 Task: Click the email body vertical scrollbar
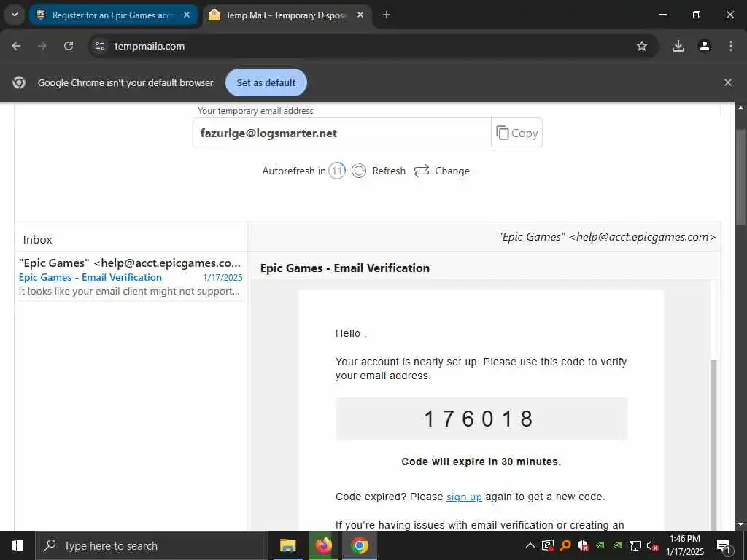pyautogui.click(x=713, y=446)
